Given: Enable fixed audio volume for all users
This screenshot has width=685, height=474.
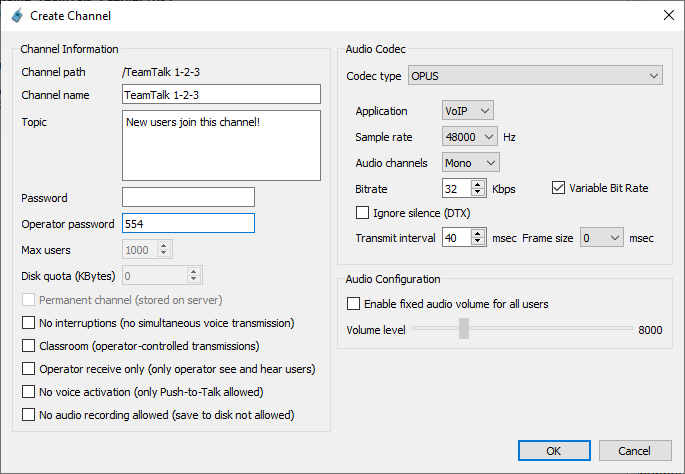Looking at the screenshot, I should [x=353, y=304].
